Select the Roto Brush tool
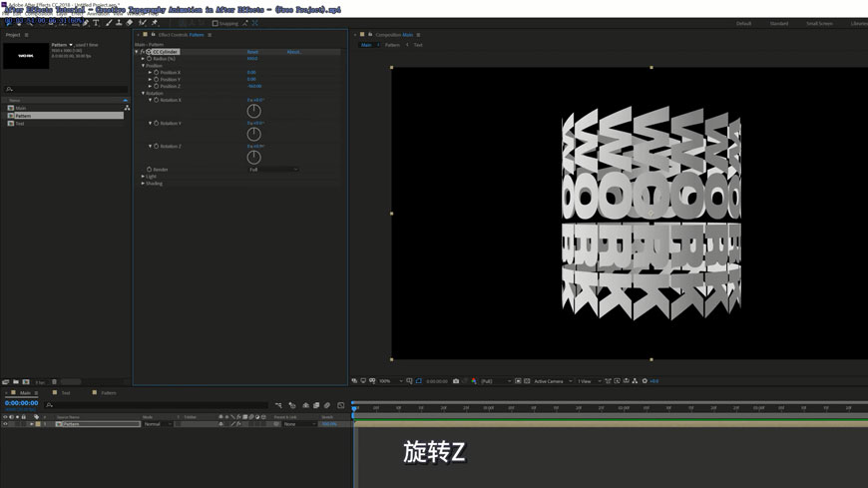Viewport: 868px width, 488px height. [x=143, y=23]
